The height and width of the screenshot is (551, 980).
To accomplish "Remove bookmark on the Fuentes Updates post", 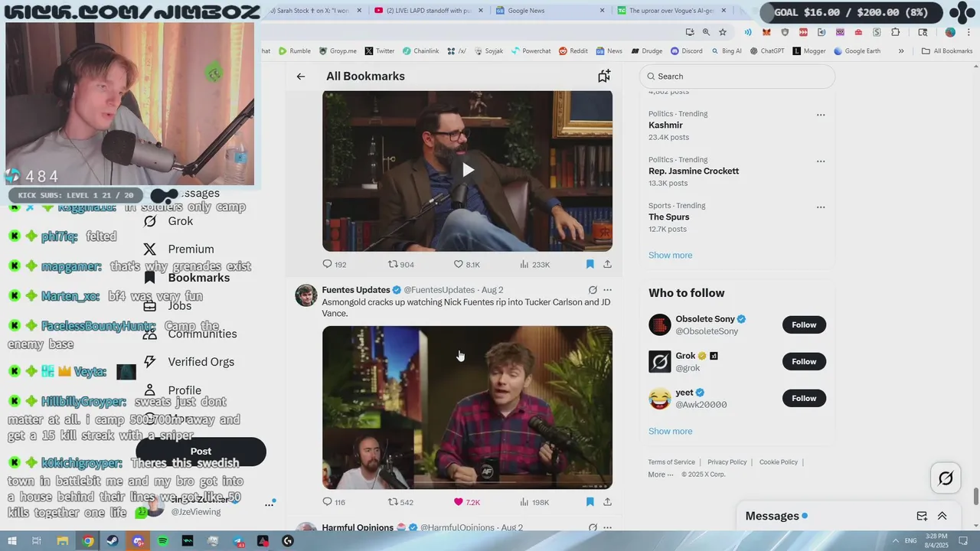I will coord(590,502).
